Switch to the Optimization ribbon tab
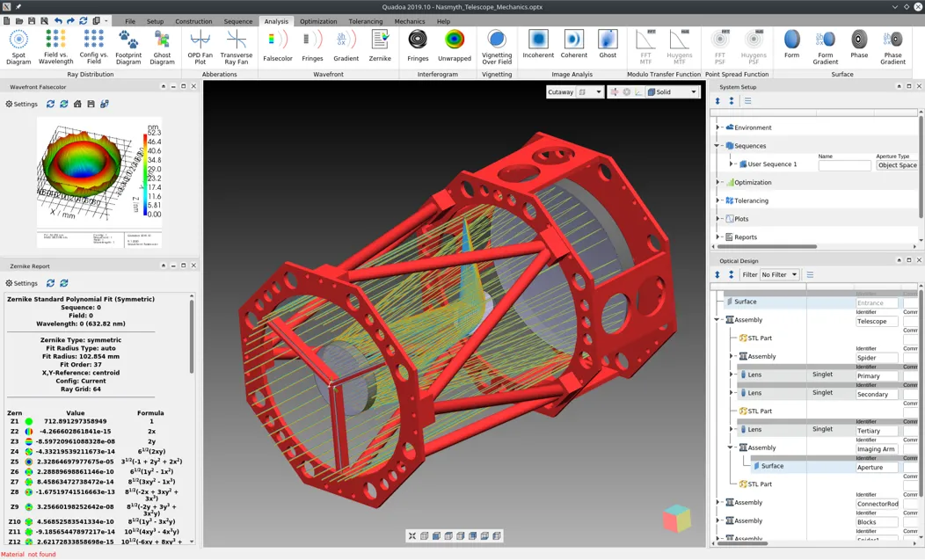Screen dimensions: 925x560 (x=317, y=21)
